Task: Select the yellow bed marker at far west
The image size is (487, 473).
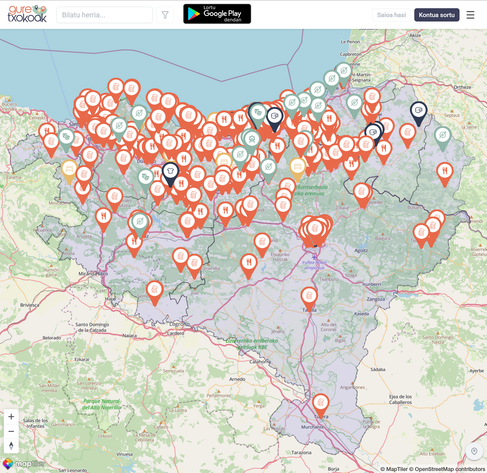Action: pos(69,172)
